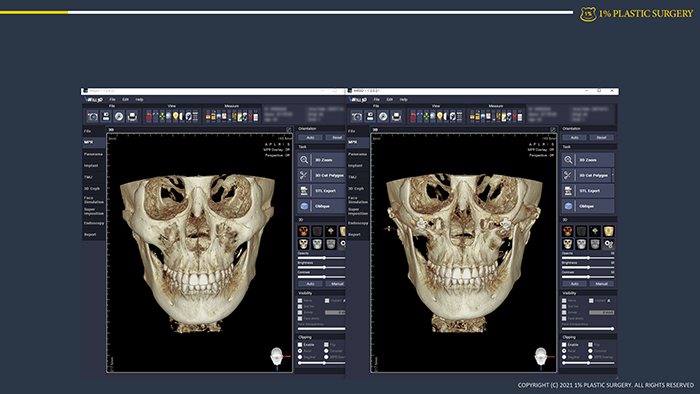The height and width of the screenshot is (394, 700).
Task: Click the print icon in right window toolbar
Action: (396, 116)
